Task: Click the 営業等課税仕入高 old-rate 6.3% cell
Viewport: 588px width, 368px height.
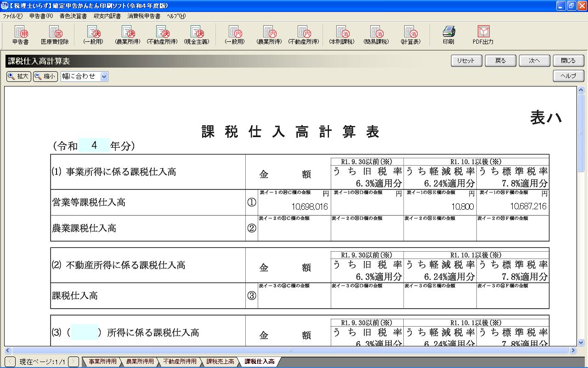Action: point(367,202)
